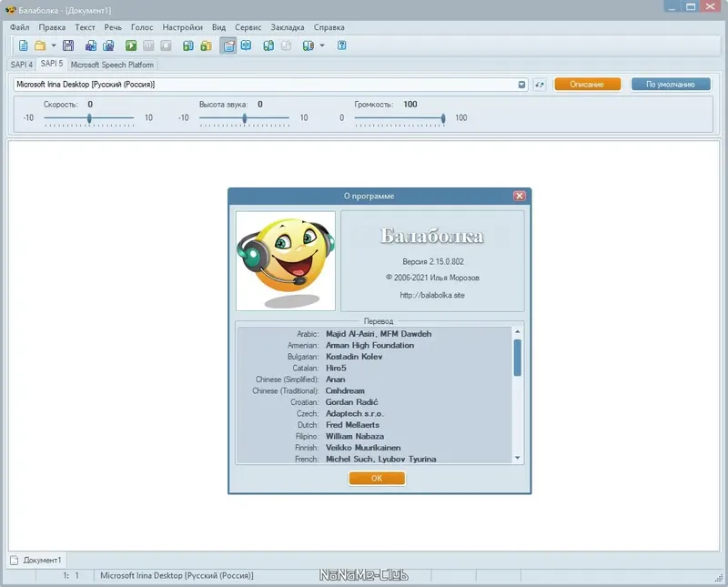Screen dimensions: 728x587
Task: Open the Голос menu
Action: click(x=142, y=27)
